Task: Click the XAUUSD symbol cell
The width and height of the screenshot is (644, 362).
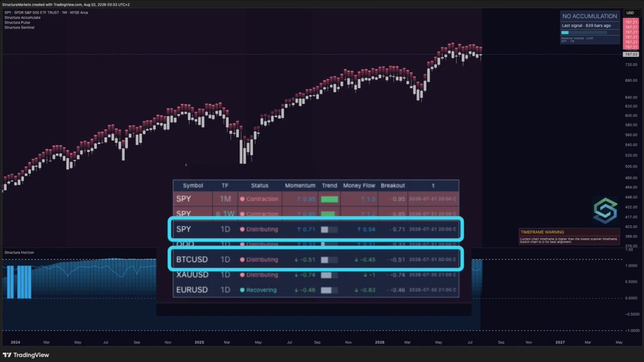Action: (x=192, y=275)
